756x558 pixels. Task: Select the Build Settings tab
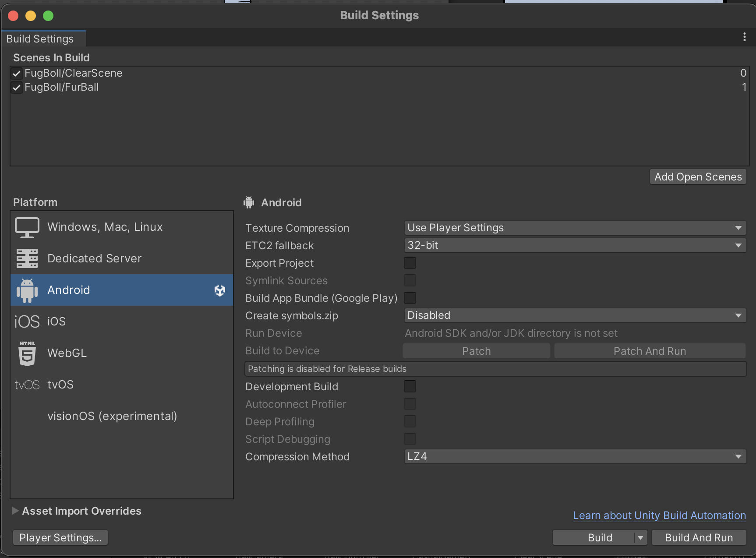tap(43, 39)
